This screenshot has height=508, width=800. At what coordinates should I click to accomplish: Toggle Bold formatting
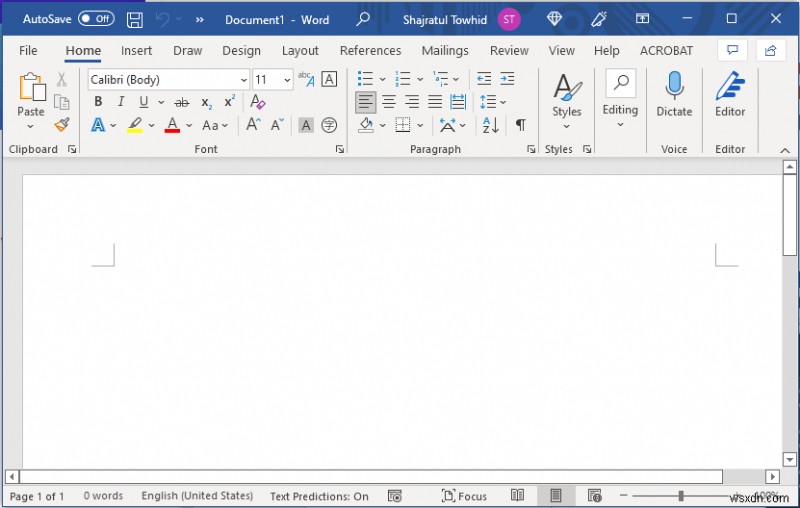98,102
